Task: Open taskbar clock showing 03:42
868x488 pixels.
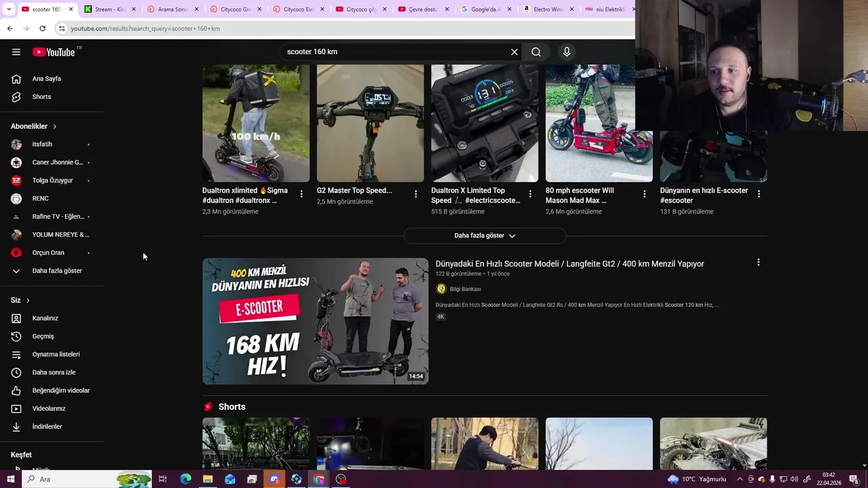Action: click(x=829, y=479)
